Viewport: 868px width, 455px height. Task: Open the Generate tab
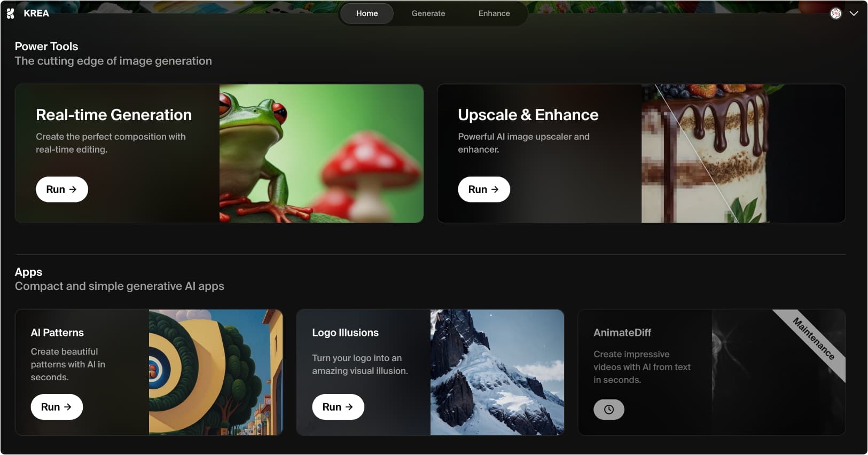[428, 13]
